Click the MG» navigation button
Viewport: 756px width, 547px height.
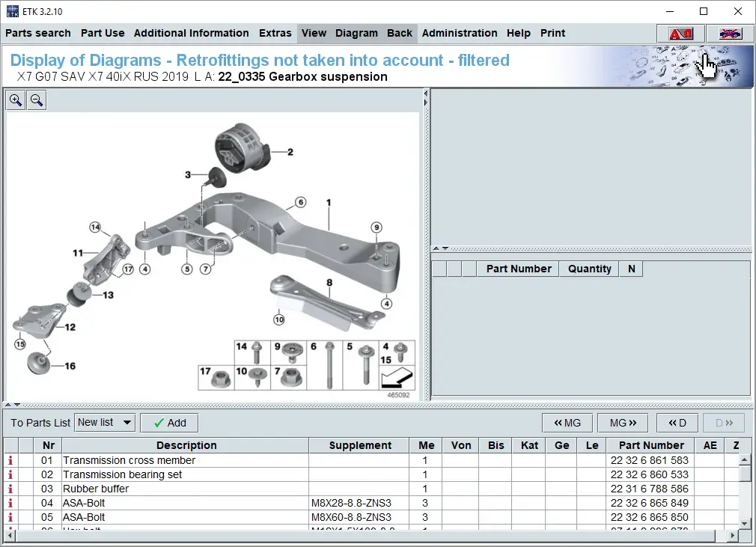(623, 422)
